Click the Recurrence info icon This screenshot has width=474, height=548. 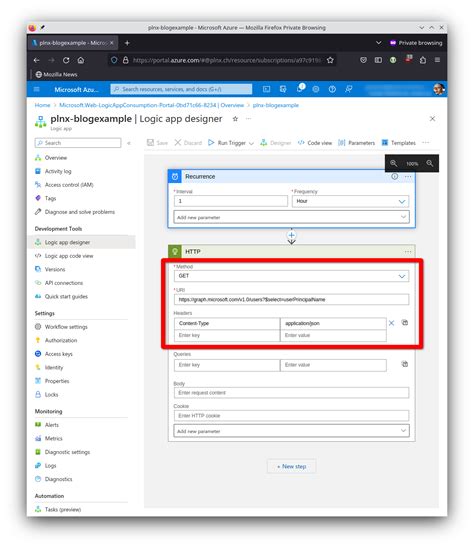394,176
